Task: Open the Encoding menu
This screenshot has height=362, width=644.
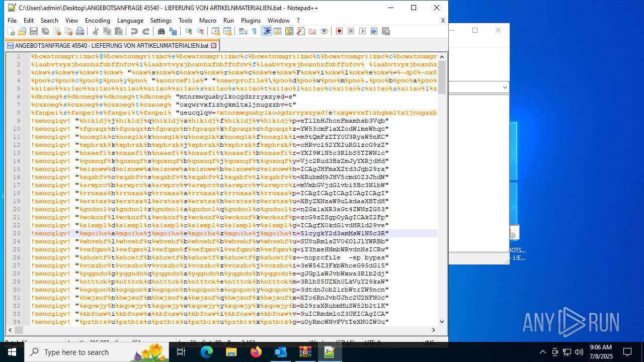Action: click(x=98, y=21)
